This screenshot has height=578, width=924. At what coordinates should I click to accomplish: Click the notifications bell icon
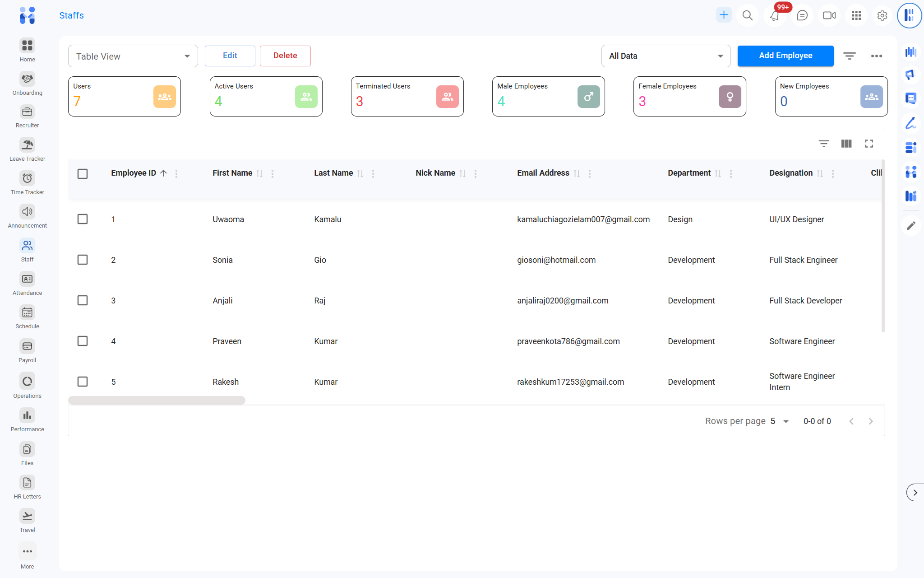(774, 16)
